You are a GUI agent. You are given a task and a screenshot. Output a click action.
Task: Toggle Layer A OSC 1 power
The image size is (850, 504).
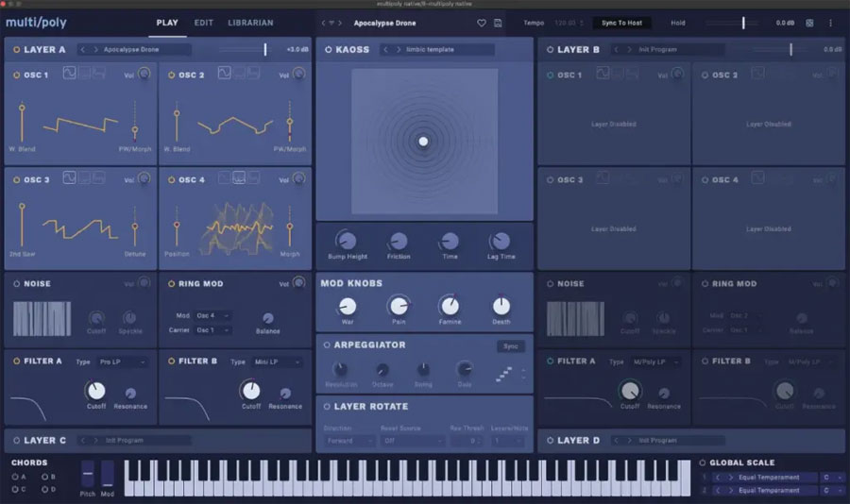click(x=16, y=75)
